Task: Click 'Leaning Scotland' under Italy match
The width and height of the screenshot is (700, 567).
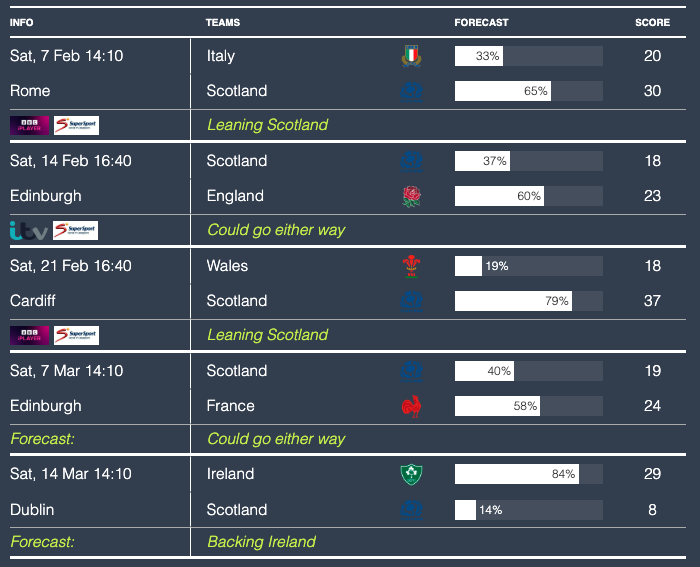Action: 267,125
